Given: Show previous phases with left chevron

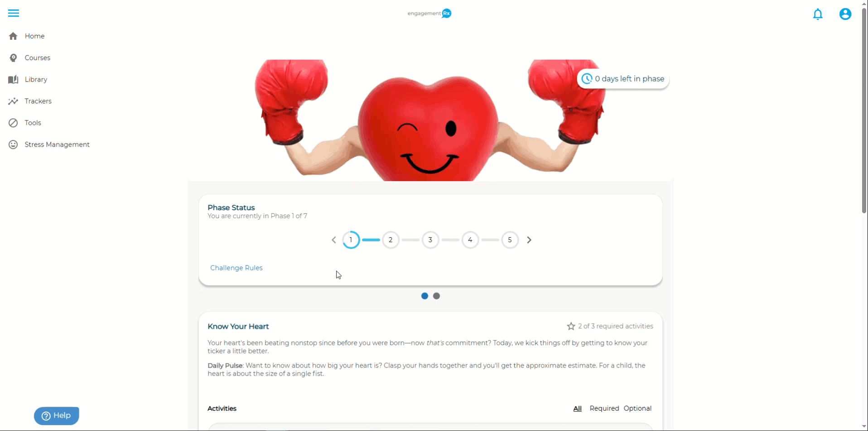Looking at the screenshot, I should coord(334,240).
